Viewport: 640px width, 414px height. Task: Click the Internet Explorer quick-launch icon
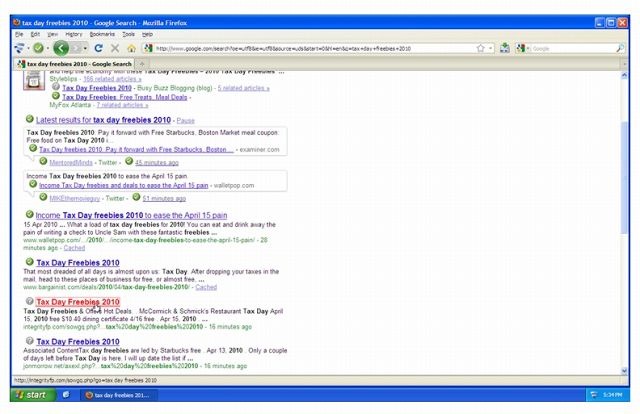click(x=66, y=395)
